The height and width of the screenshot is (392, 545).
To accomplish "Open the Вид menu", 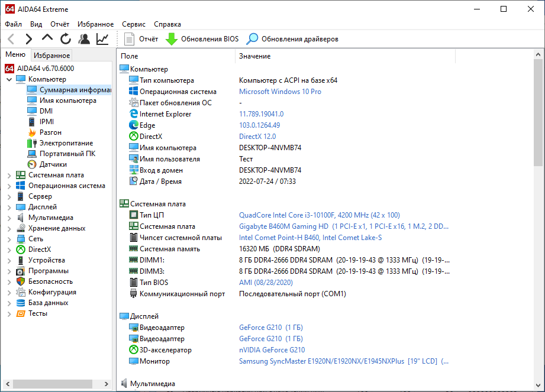I will [x=36, y=24].
